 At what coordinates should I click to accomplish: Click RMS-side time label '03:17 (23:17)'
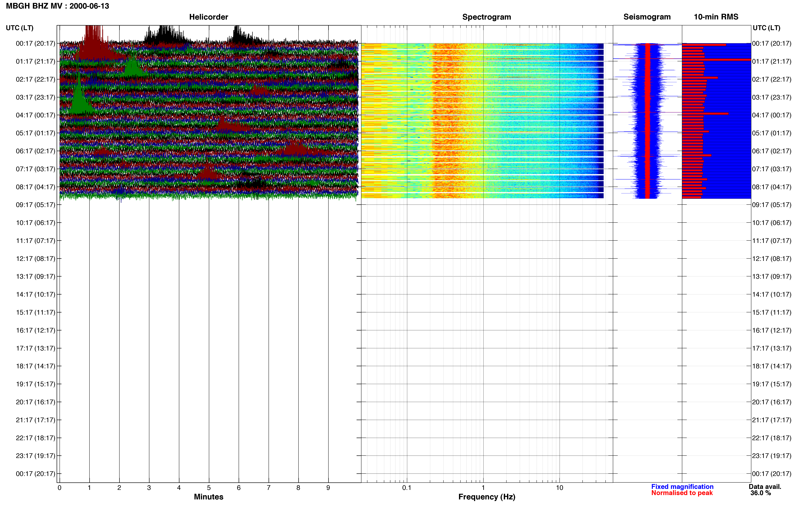[772, 97]
